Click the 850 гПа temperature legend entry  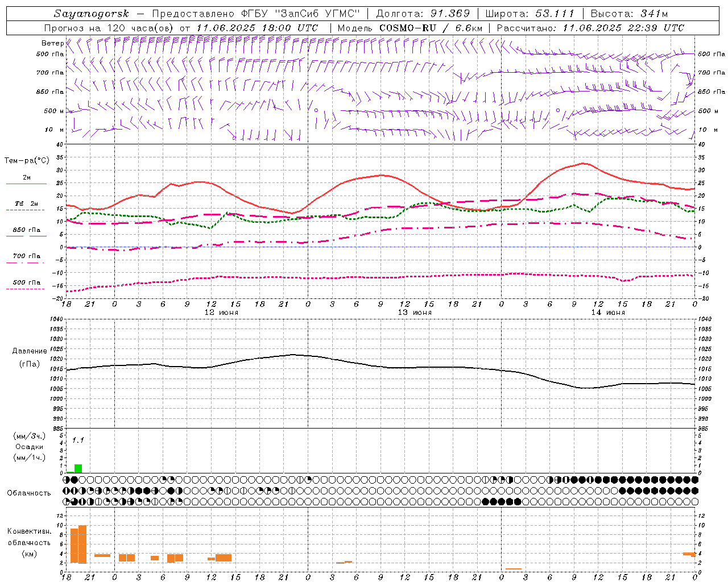click(27, 230)
